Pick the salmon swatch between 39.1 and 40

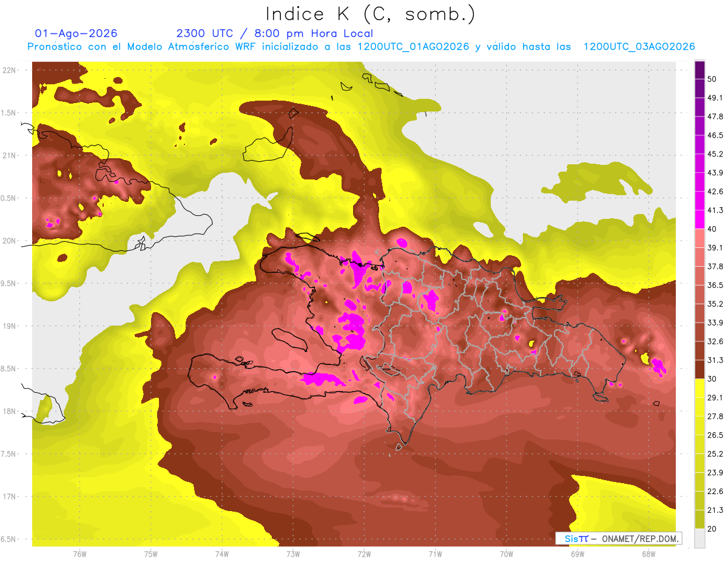tap(699, 238)
